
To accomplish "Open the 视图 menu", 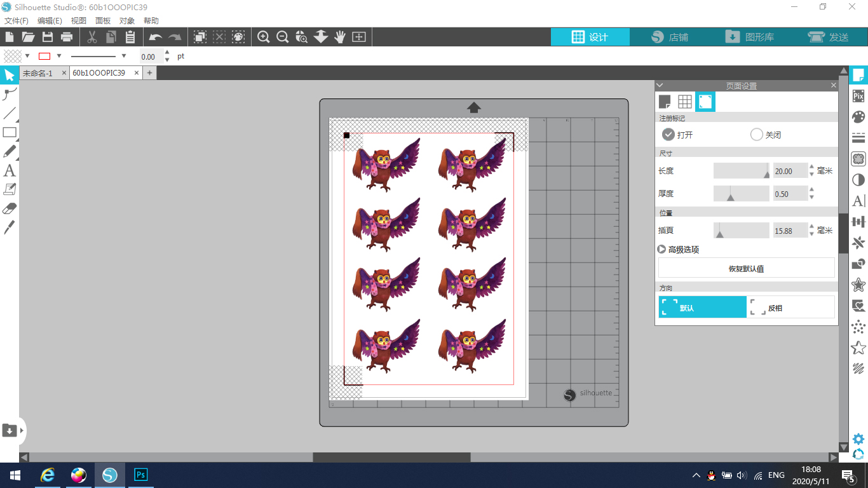I will (79, 20).
